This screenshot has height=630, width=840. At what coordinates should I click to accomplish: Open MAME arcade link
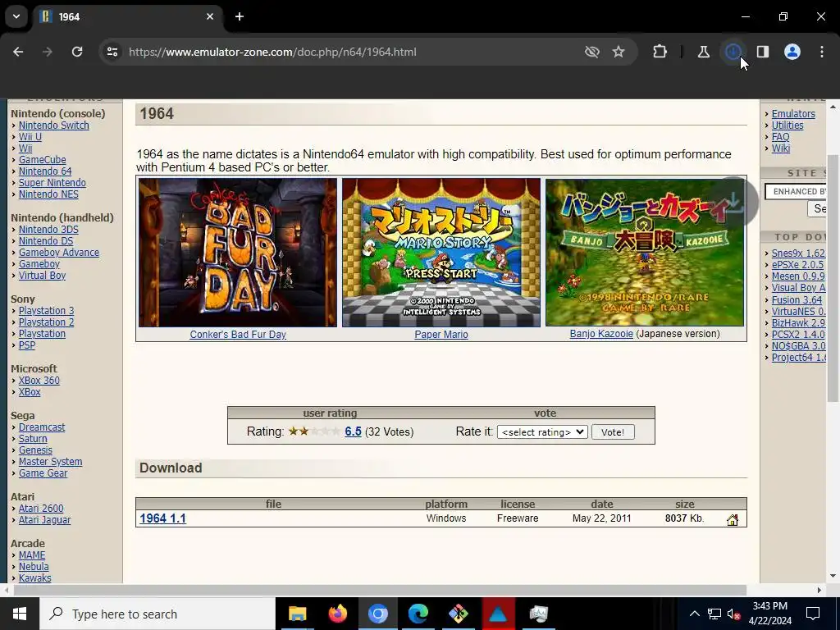(x=32, y=555)
